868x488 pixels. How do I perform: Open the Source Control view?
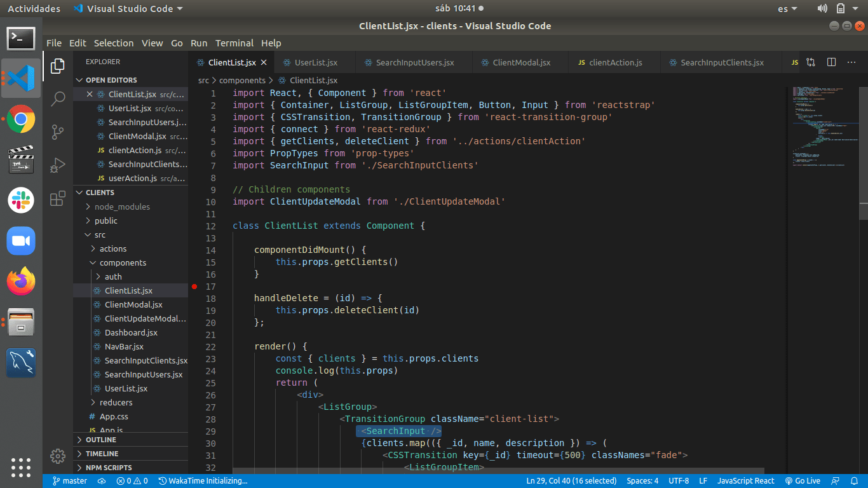pyautogui.click(x=58, y=132)
